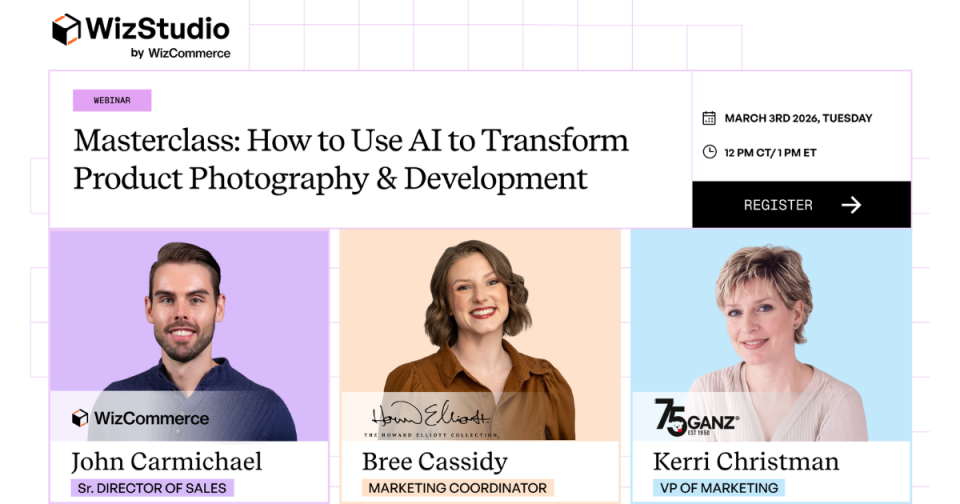Click the REGISTER button

(801, 205)
